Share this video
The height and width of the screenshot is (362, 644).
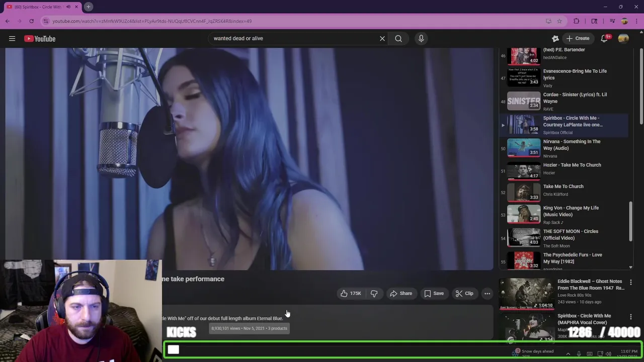[x=401, y=294]
